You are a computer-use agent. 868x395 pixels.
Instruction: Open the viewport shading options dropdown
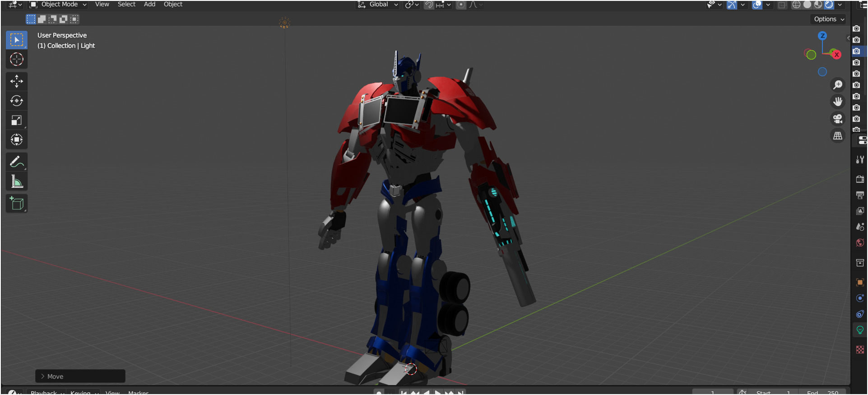point(840,5)
